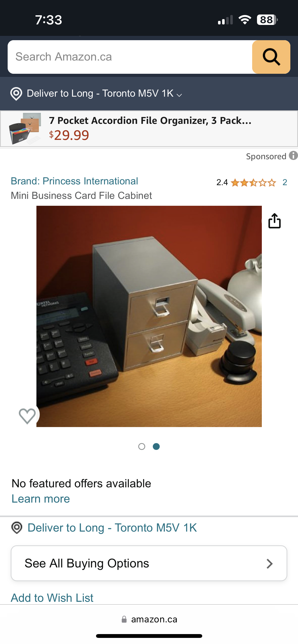The image size is (298, 644).
Task: Select the first image carousel dot
Action: [142, 446]
